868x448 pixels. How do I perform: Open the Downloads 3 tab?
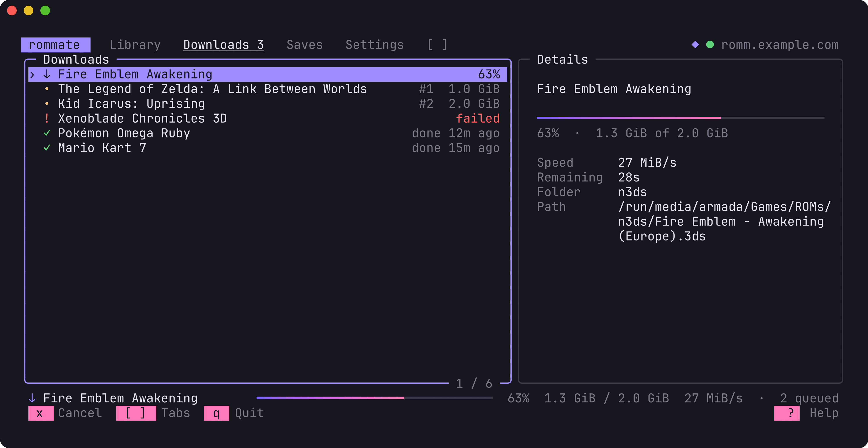click(x=223, y=45)
